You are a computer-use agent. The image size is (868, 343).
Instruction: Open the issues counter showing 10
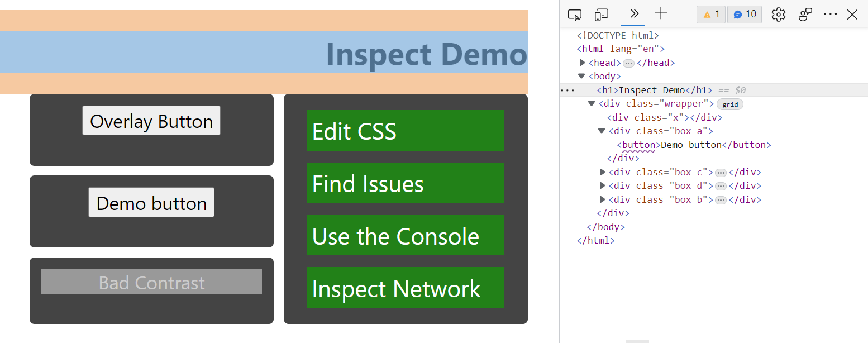point(745,15)
